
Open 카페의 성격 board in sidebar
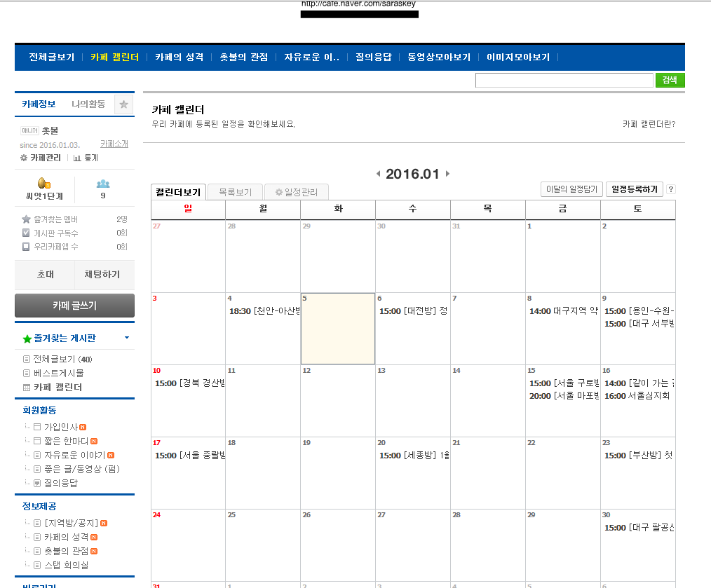click(x=66, y=538)
